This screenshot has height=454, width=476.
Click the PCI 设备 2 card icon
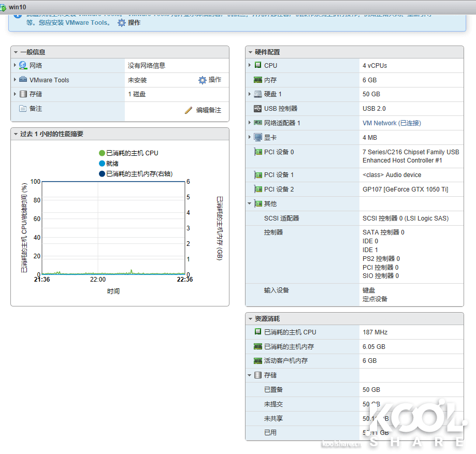(257, 189)
